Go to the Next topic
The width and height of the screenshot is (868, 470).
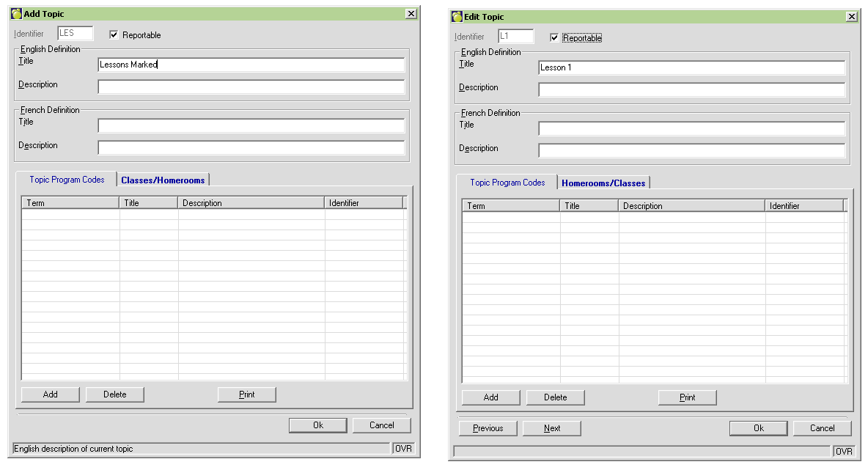[552, 428]
